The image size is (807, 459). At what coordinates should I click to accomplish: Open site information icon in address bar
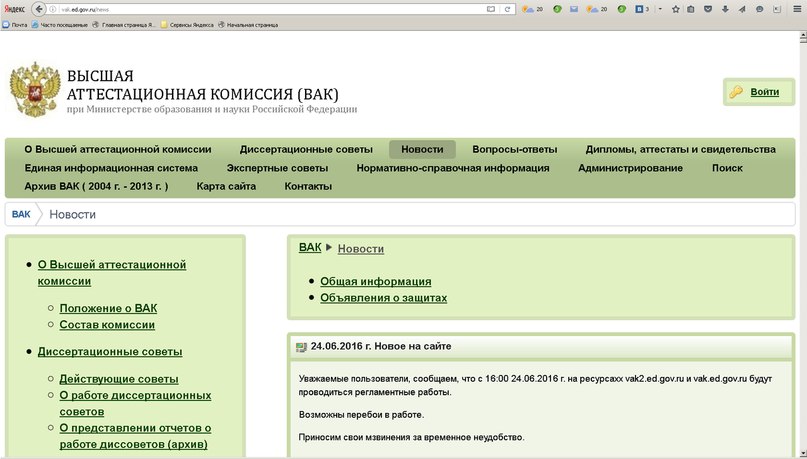point(52,9)
